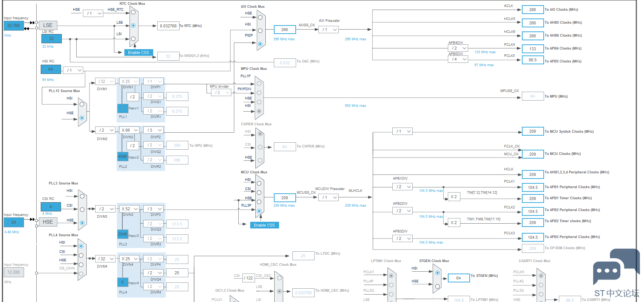
Task: Open the DIVN2 multiplier dropdown
Action: [129, 130]
